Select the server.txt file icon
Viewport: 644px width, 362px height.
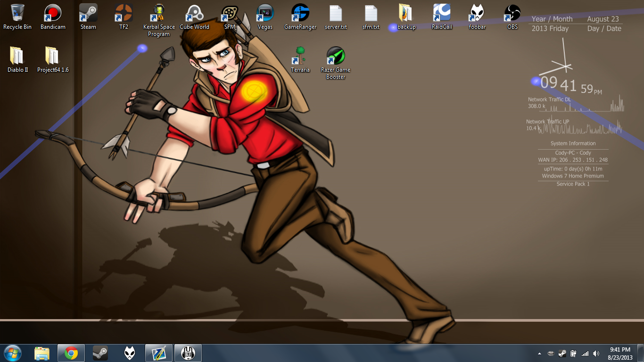[x=336, y=17]
